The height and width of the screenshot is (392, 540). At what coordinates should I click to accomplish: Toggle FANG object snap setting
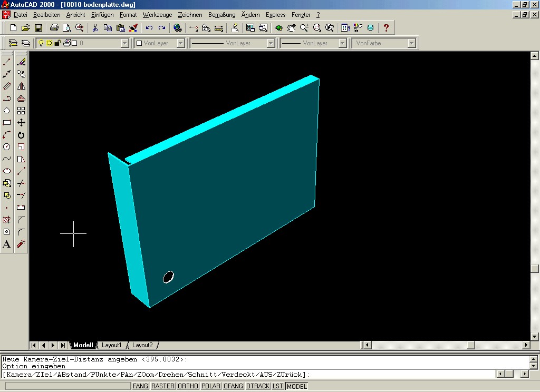pyautogui.click(x=140, y=386)
